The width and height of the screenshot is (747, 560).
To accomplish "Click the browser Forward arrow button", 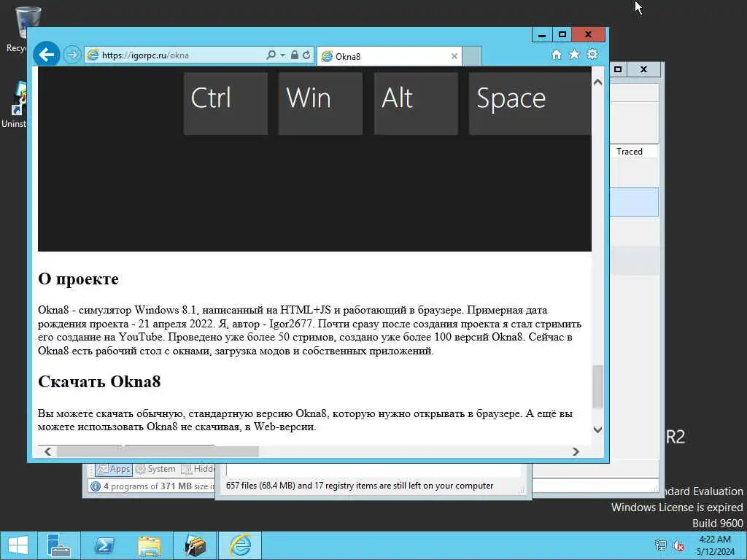I will coord(72,55).
